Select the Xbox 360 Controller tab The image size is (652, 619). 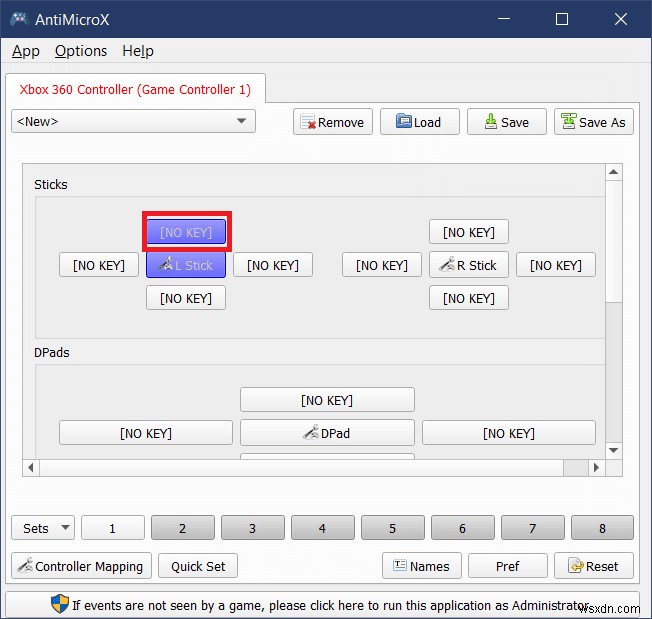point(135,89)
